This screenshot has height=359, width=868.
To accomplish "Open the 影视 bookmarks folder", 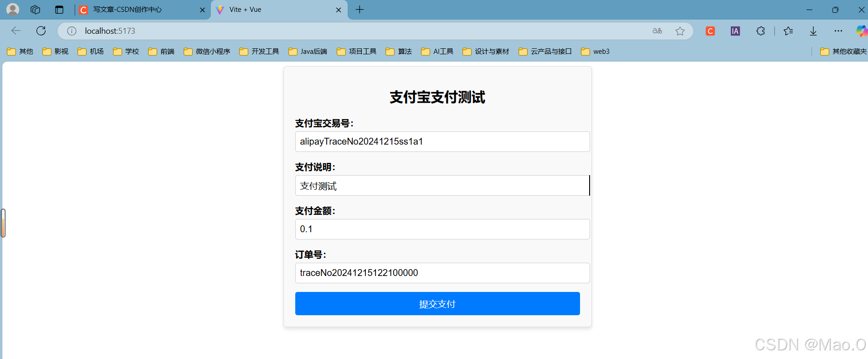I will [55, 52].
